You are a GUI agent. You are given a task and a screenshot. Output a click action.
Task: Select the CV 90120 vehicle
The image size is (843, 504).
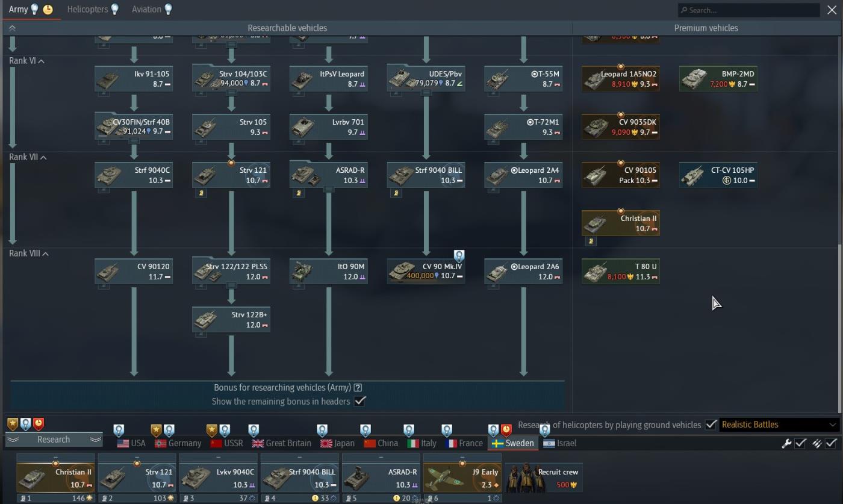(134, 272)
